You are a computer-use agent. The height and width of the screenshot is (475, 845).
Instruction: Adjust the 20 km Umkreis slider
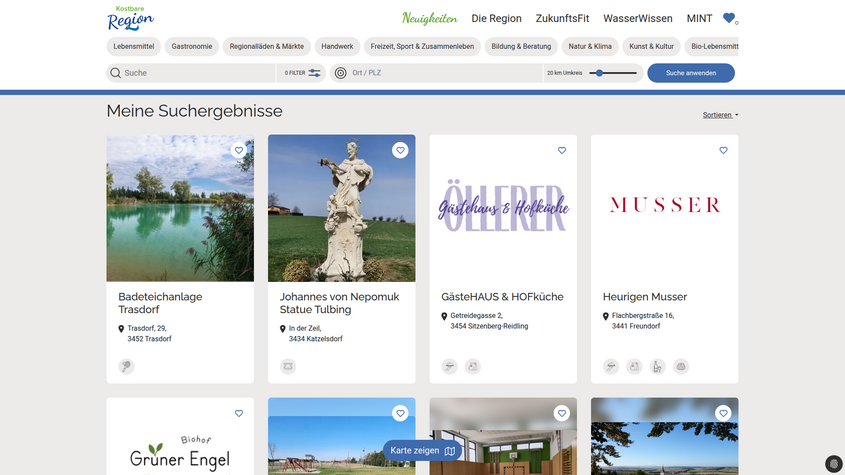(613, 73)
